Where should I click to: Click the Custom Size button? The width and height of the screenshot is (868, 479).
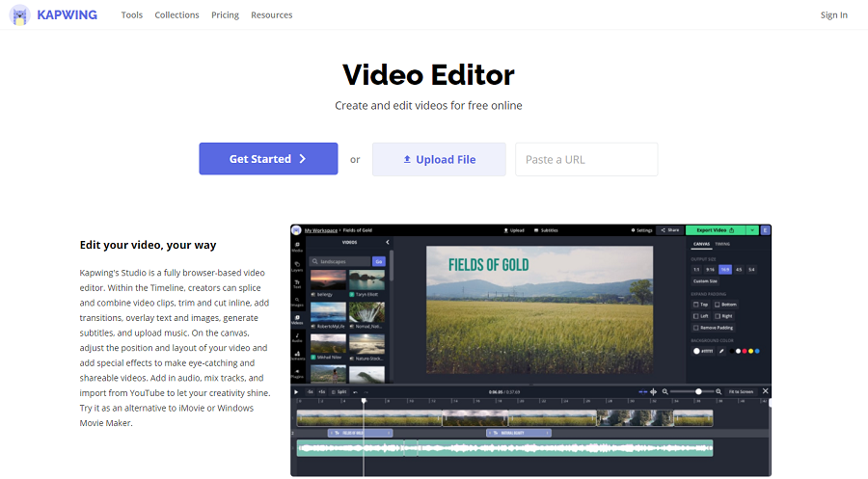pos(705,281)
